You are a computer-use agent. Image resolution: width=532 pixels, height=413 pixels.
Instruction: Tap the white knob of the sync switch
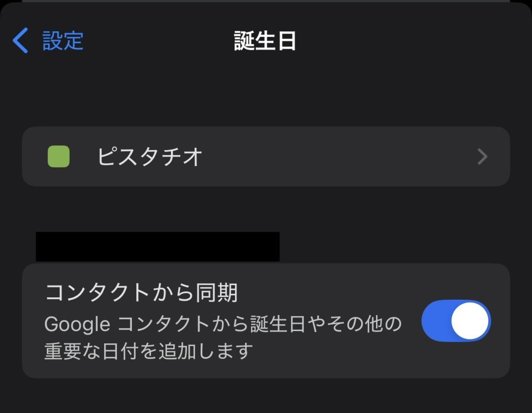pos(469,321)
